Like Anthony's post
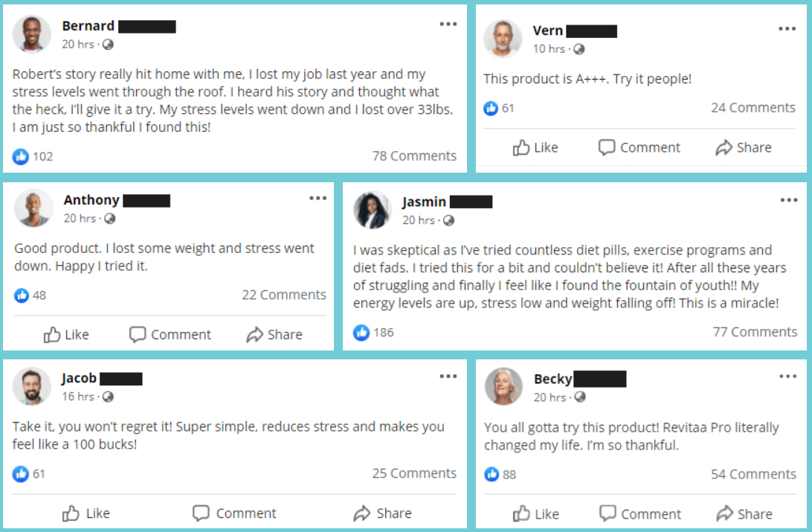Screen dimensions: 812x532 [x=66, y=335]
